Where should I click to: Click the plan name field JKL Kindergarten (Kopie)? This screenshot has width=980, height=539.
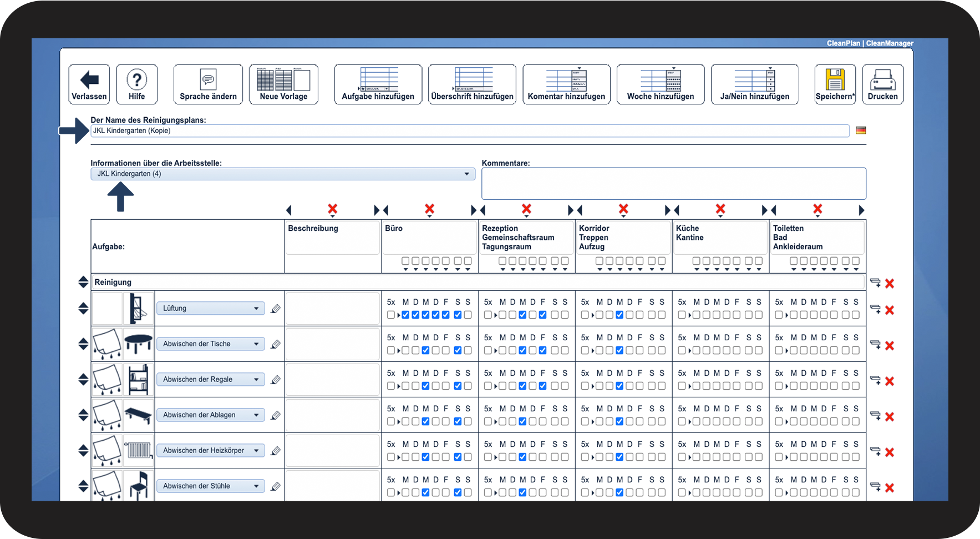click(470, 130)
